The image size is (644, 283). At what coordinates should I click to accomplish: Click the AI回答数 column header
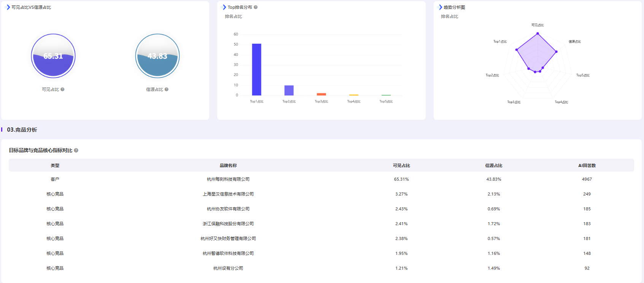(587, 165)
